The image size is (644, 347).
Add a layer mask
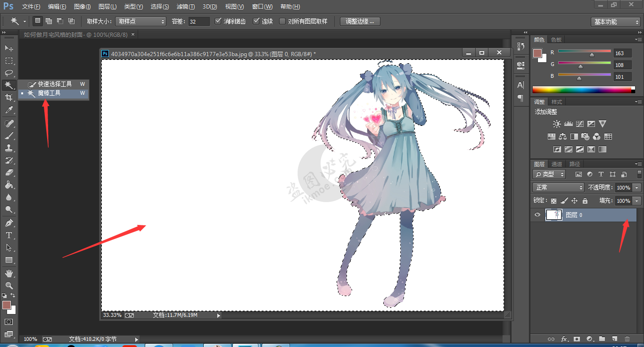tap(577, 339)
